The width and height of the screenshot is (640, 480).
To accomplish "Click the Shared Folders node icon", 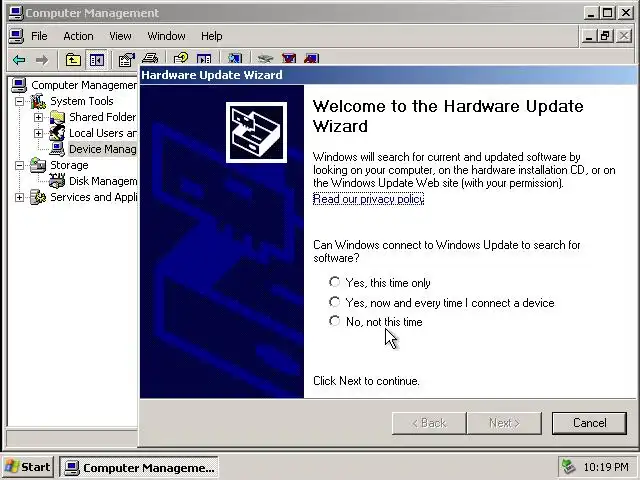I will (57, 117).
